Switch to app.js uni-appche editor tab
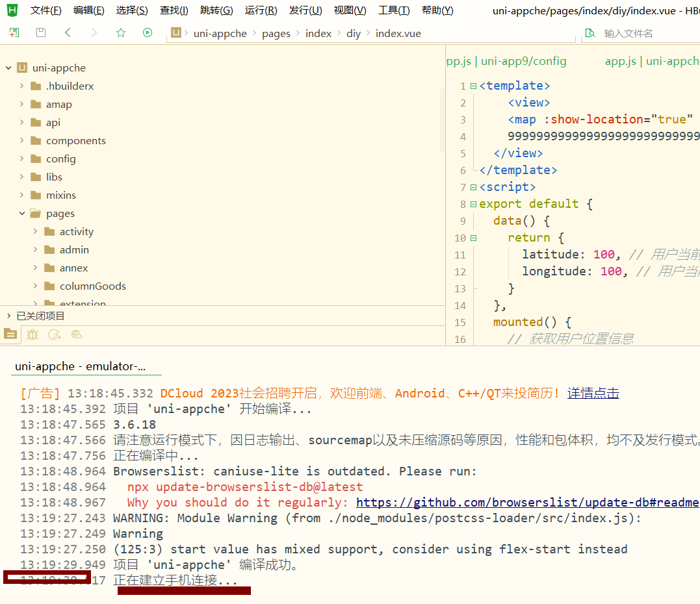Screen dimensions: 700x604 click(653, 61)
